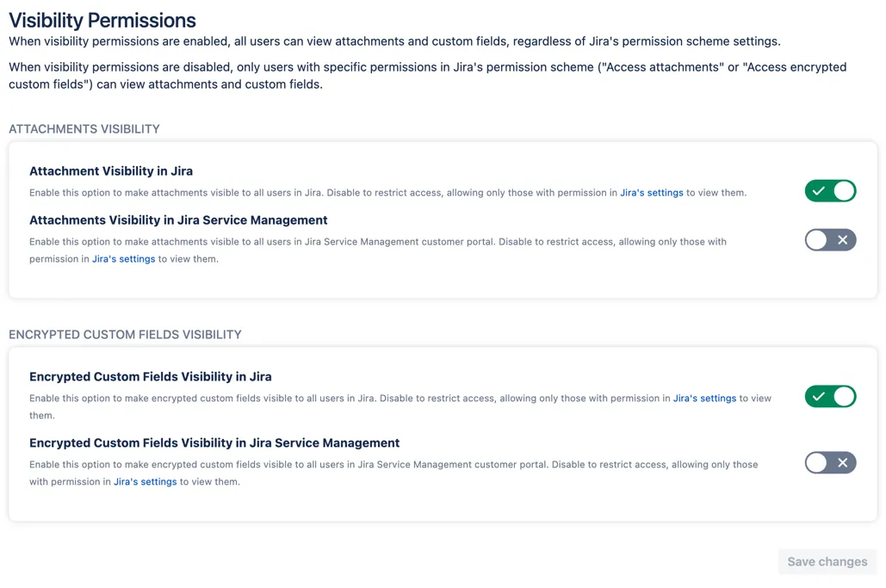Turn off Encrypted Custom Fields Visibility in Jira

pyautogui.click(x=830, y=397)
